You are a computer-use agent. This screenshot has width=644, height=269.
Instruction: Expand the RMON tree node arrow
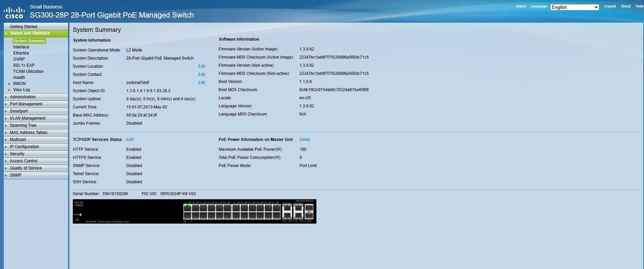[9, 84]
